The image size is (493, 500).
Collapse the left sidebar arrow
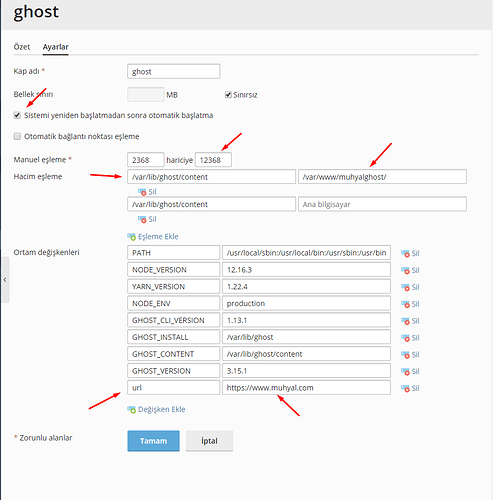click(x=5, y=280)
